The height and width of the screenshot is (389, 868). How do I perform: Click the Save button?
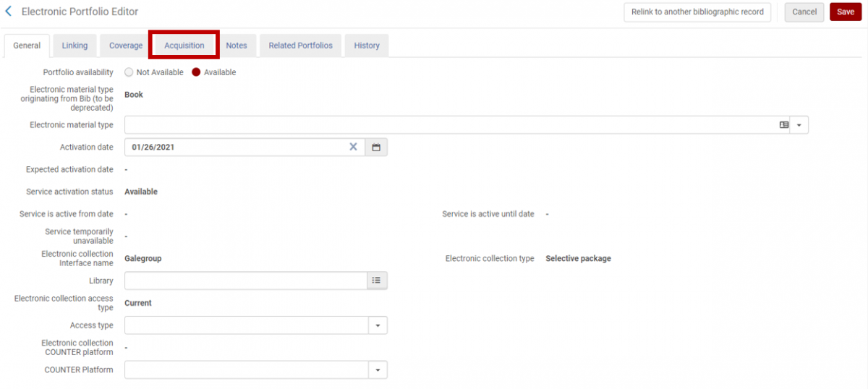point(845,12)
